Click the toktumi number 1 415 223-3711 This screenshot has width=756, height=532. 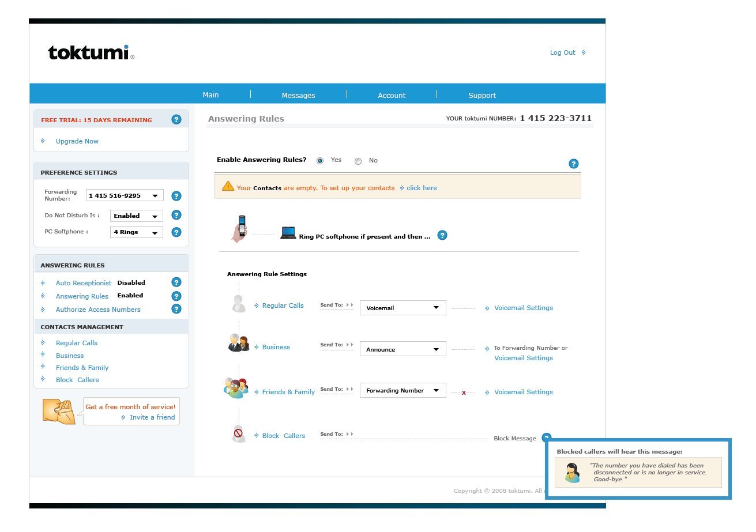pyautogui.click(x=555, y=118)
